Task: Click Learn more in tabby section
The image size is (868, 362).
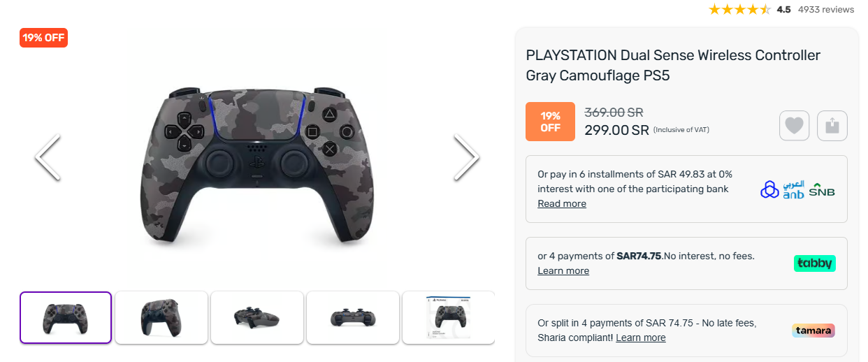Action: (x=563, y=271)
